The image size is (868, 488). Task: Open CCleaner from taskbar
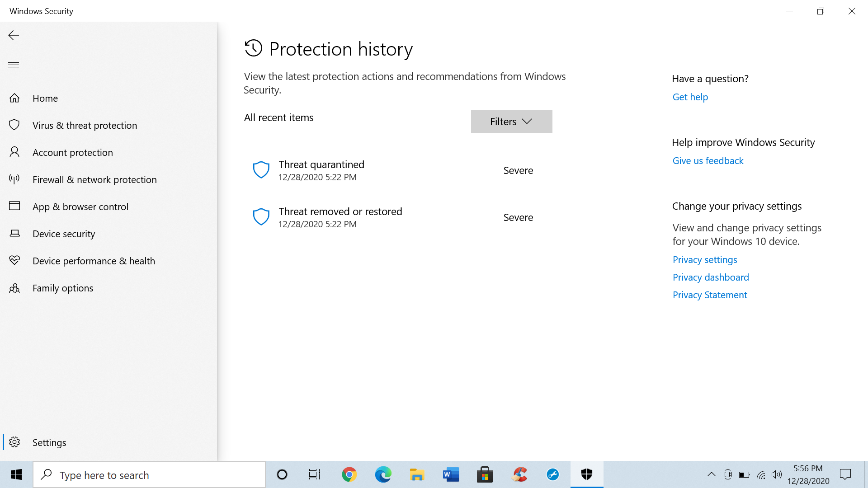point(519,474)
